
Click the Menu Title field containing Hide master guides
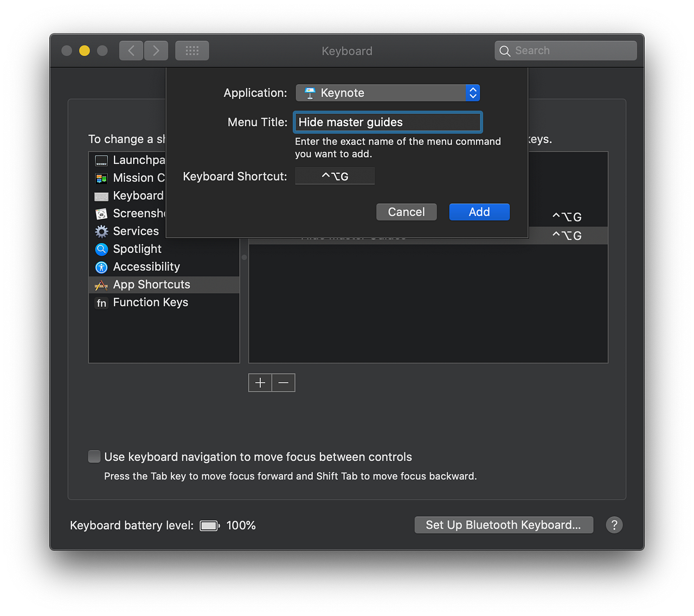[x=387, y=122]
